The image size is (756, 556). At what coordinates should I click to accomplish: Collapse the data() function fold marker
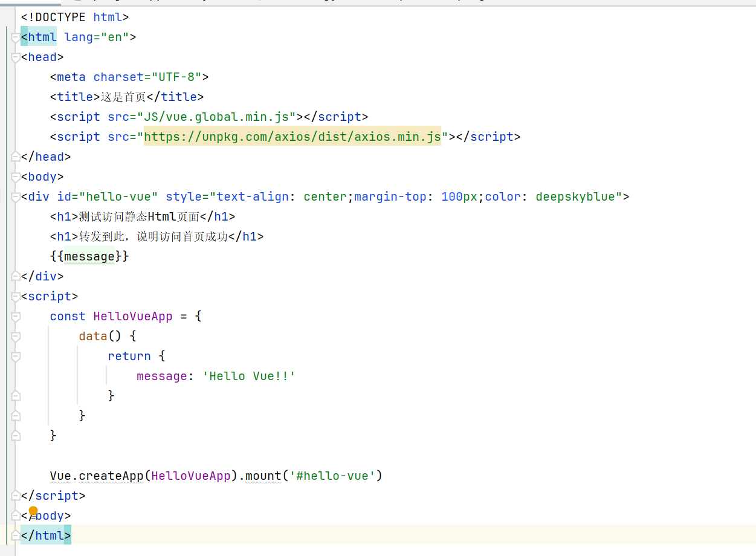(16, 337)
